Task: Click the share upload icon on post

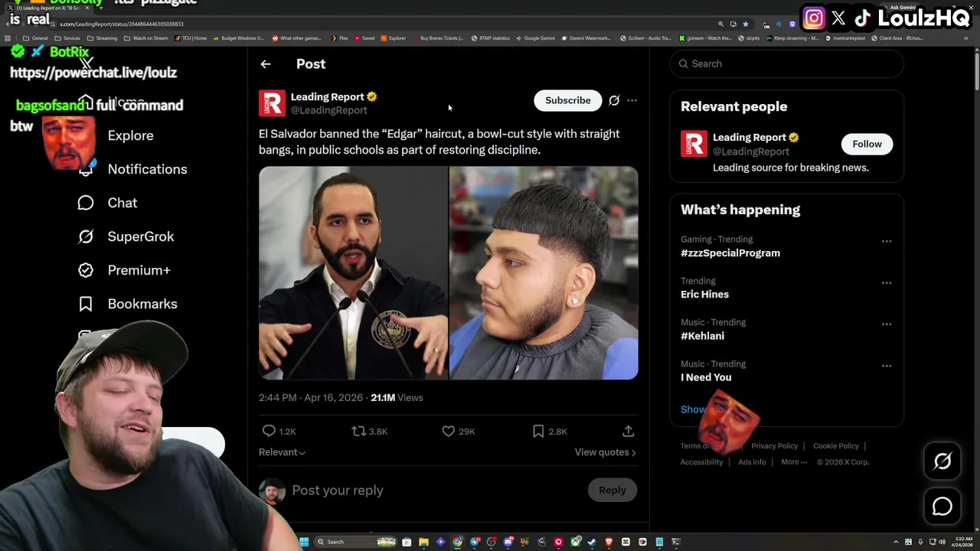Action: pyautogui.click(x=628, y=432)
